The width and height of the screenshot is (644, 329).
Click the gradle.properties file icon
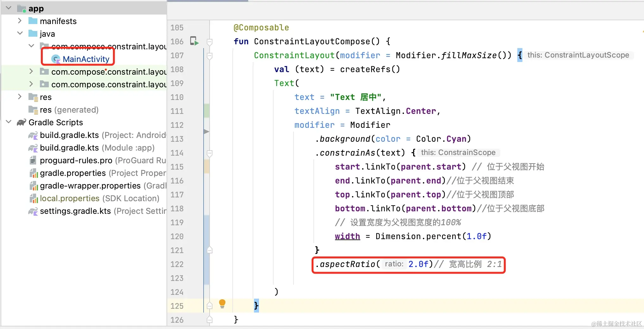pos(33,173)
